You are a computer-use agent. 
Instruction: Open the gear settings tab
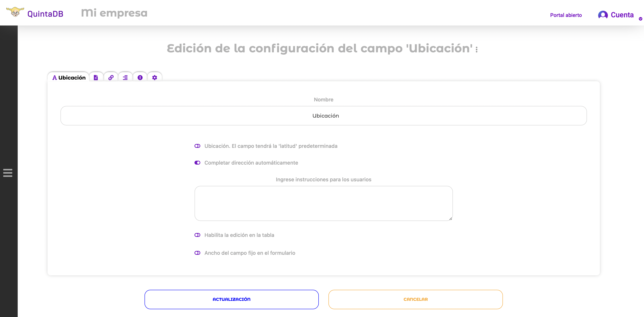pyautogui.click(x=154, y=78)
